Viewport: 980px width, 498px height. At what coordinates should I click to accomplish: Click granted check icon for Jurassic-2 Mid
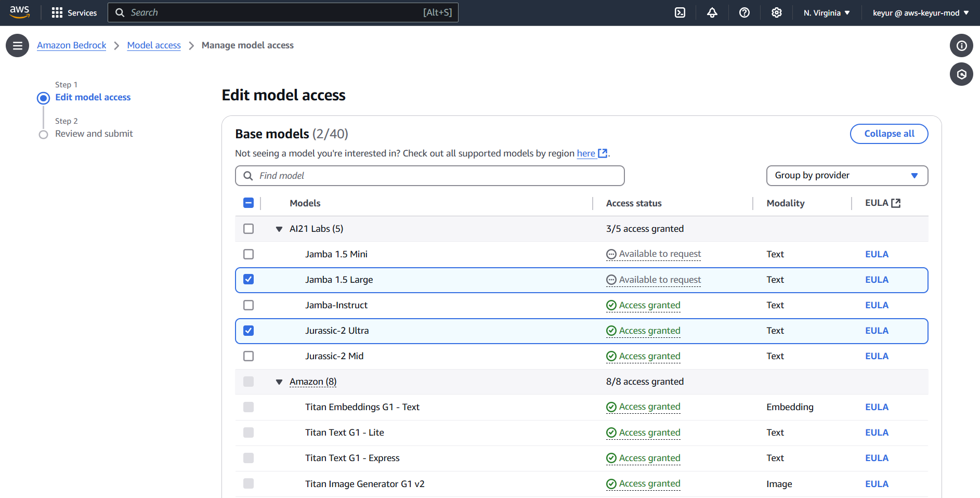(x=611, y=356)
